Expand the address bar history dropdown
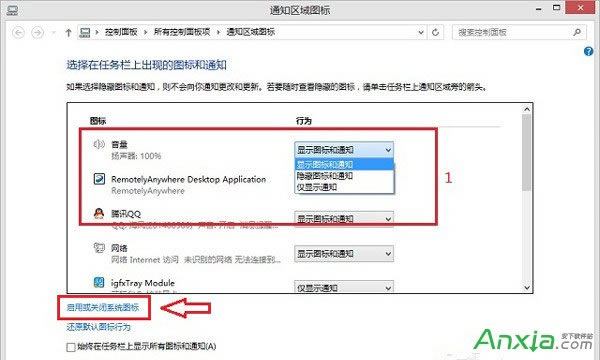600x360 pixels. [x=421, y=33]
